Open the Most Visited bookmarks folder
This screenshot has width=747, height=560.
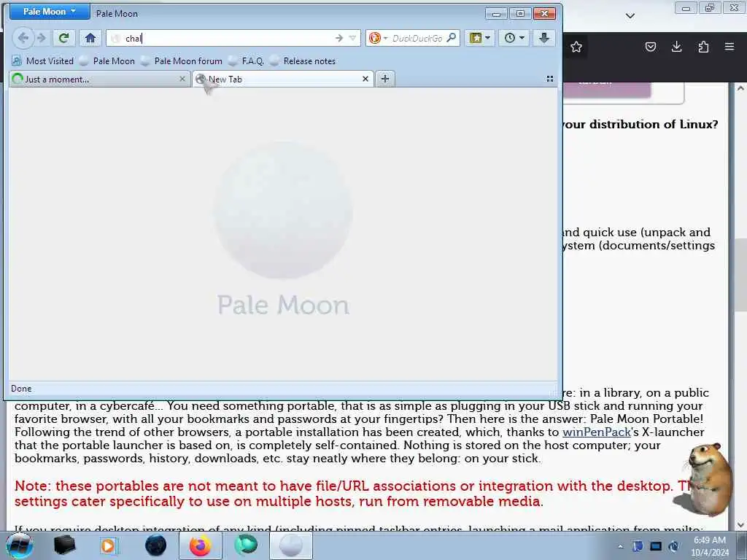click(43, 61)
